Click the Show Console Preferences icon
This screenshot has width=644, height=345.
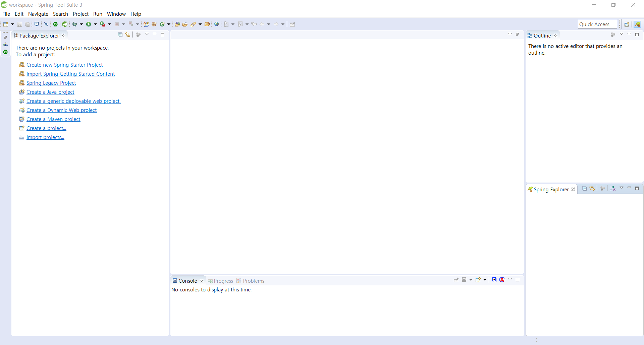(x=494, y=280)
